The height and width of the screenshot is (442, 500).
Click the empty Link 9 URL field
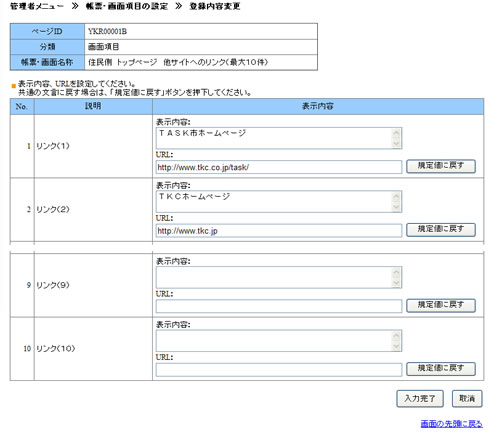pyautogui.click(x=279, y=306)
